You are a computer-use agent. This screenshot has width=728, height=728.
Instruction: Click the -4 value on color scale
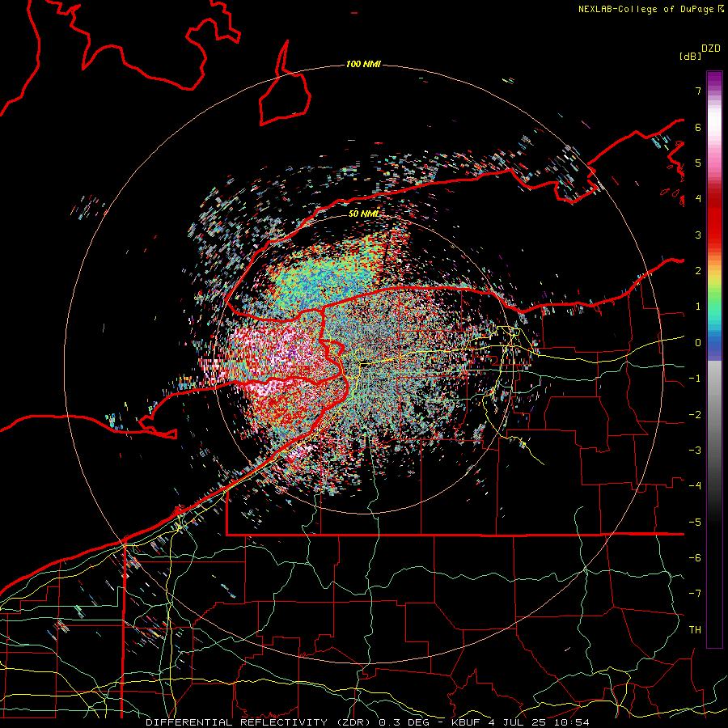coord(695,486)
